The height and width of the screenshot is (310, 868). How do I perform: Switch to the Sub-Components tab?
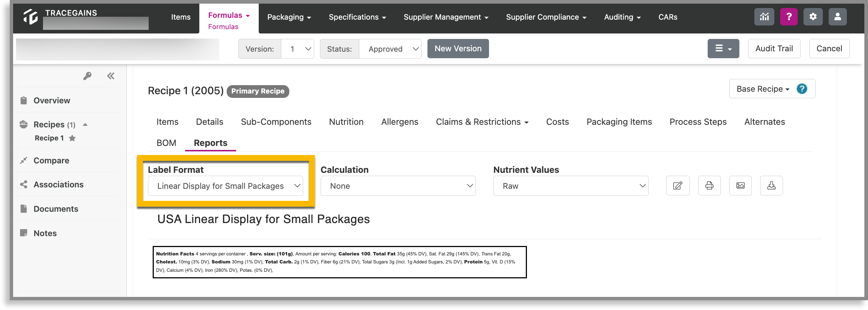pos(276,122)
